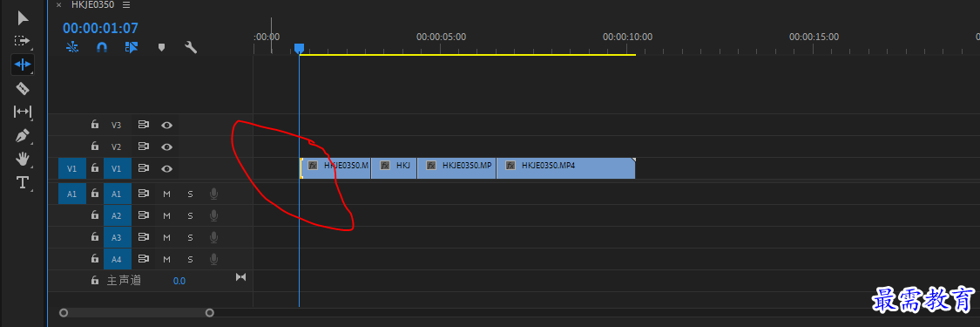Toggle V1 track targeting
This screenshot has width=980, height=327.
pyautogui.click(x=118, y=168)
